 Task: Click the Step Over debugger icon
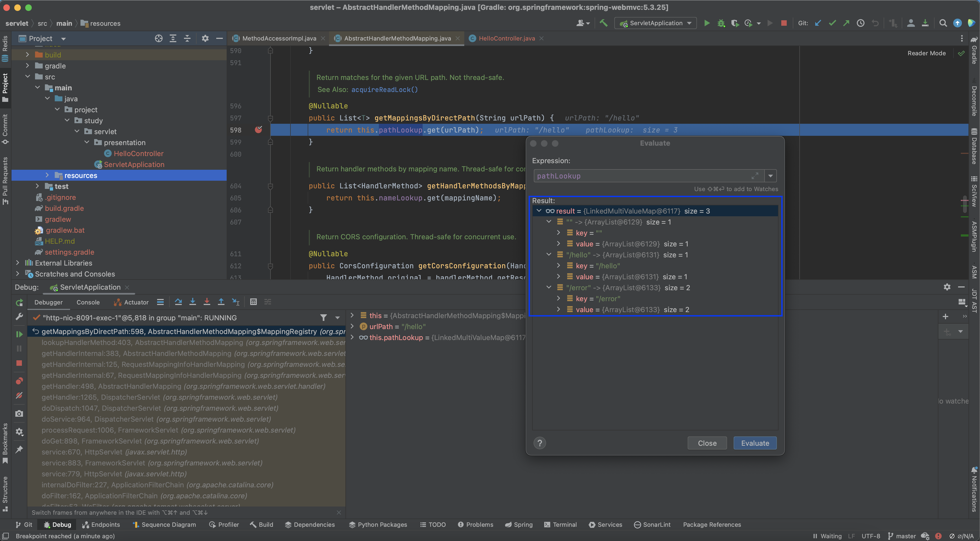pos(178,302)
